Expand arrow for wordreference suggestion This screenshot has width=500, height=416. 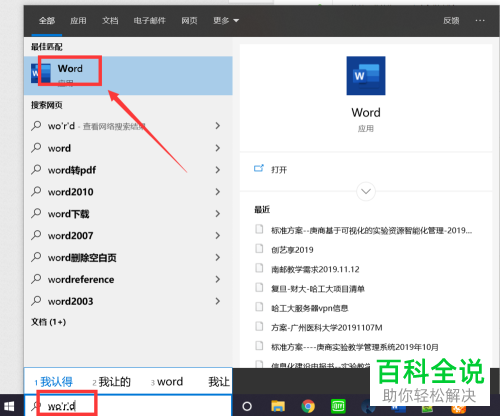218,279
